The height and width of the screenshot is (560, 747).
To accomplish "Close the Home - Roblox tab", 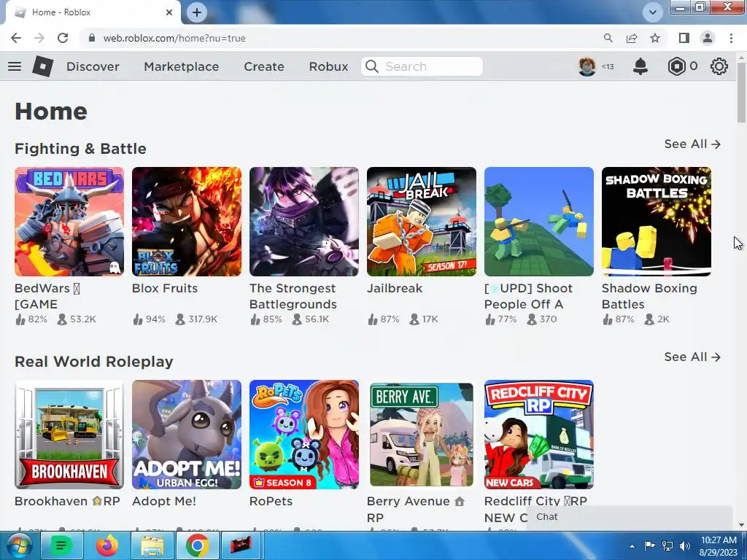I will point(169,12).
